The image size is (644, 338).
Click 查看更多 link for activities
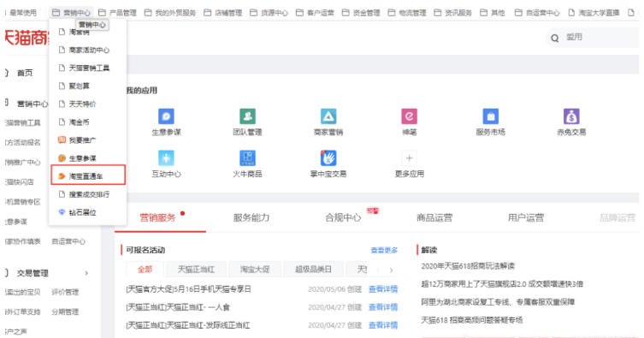384,250
